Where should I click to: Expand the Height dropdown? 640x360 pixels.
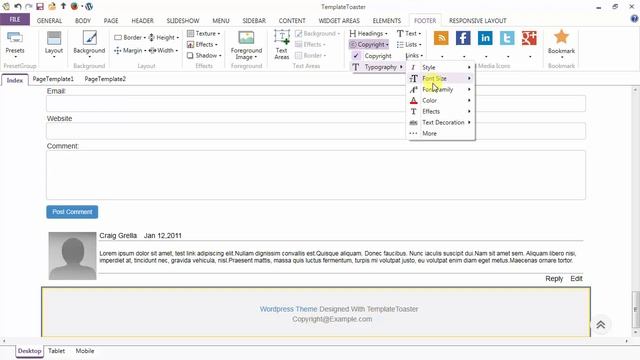point(164,38)
